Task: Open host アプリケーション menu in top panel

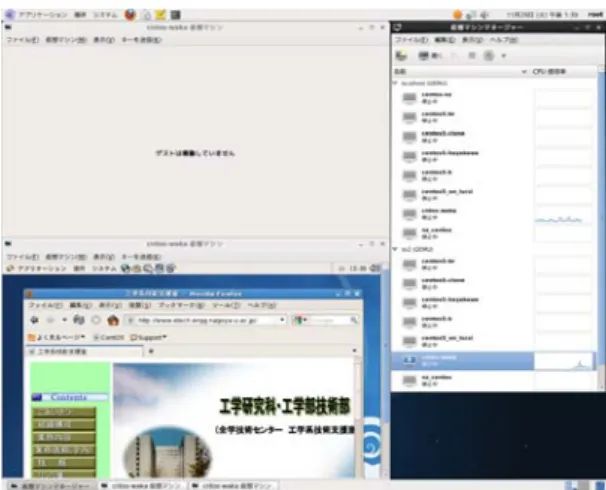Action: pyautogui.click(x=43, y=15)
